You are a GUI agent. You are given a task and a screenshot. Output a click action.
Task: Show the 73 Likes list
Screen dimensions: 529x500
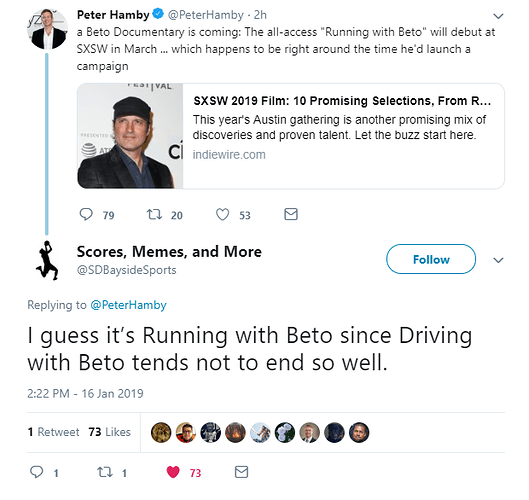point(110,432)
